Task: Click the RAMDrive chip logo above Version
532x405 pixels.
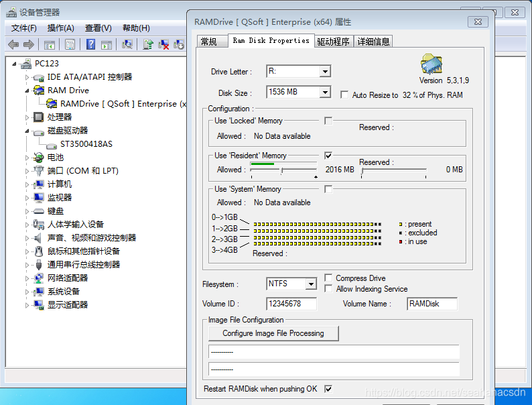Action: tap(431, 64)
